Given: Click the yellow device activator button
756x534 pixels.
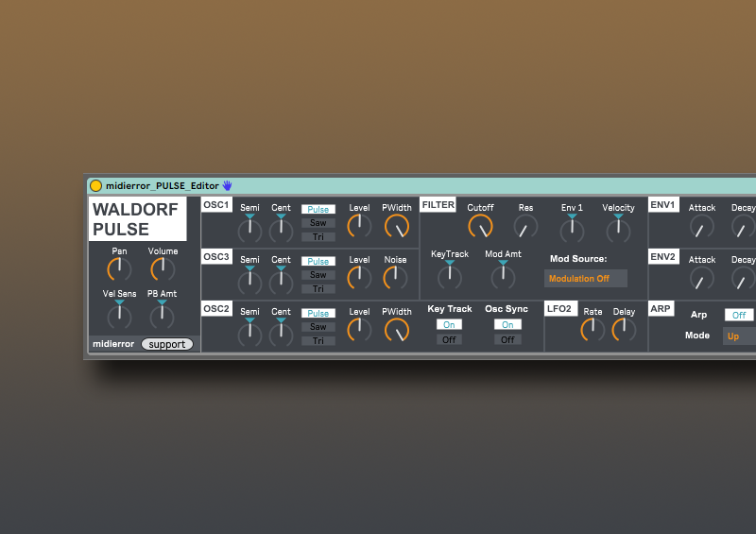Looking at the screenshot, I should tap(96, 185).
